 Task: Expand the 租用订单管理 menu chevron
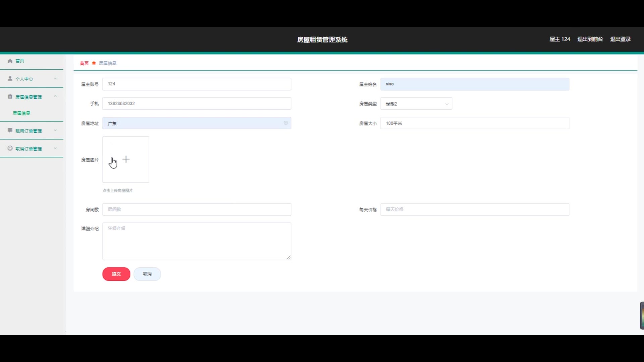(55, 130)
